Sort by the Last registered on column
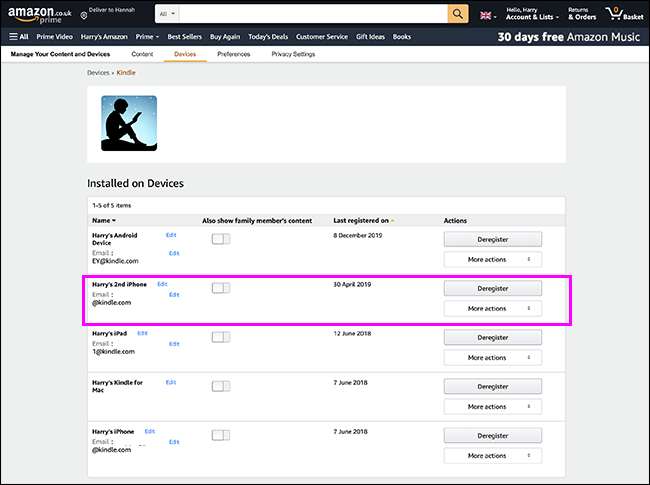This screenshot has width=650, height=485. click(x=363, y=220)
